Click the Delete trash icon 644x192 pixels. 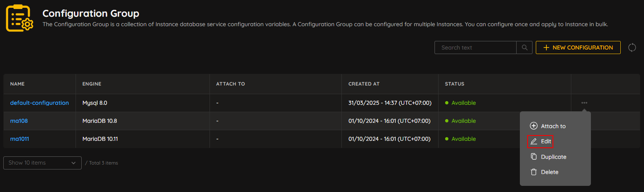(533, 172)
